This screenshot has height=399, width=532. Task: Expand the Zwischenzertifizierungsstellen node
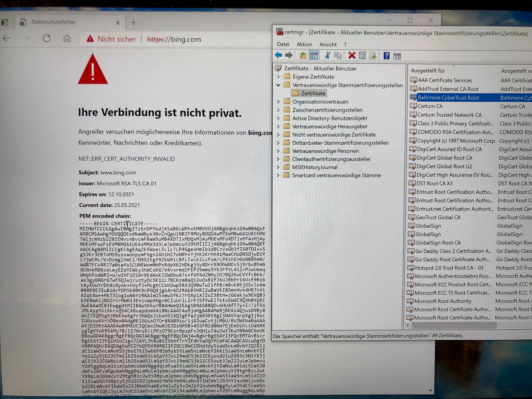(x=278, y=110)
